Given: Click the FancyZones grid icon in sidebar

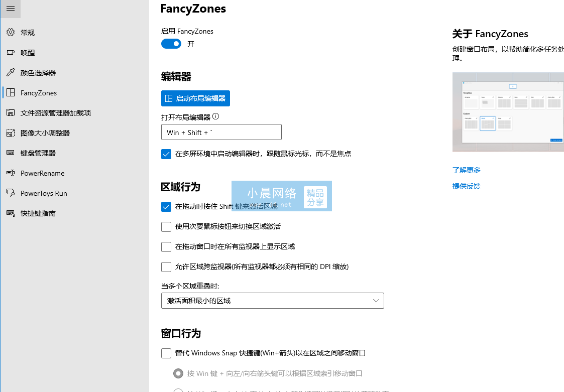Looking at the screenshot, I should 11,93.
